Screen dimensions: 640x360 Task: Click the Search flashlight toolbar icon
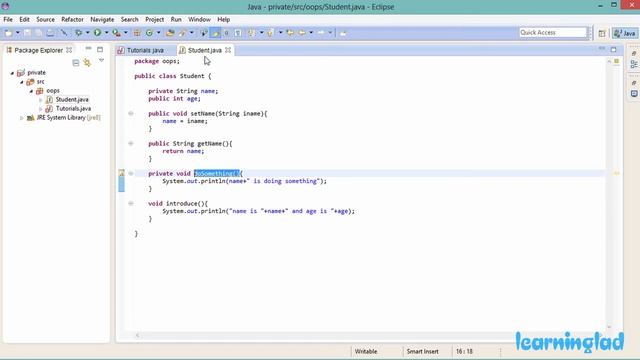[x=182, y=33]
